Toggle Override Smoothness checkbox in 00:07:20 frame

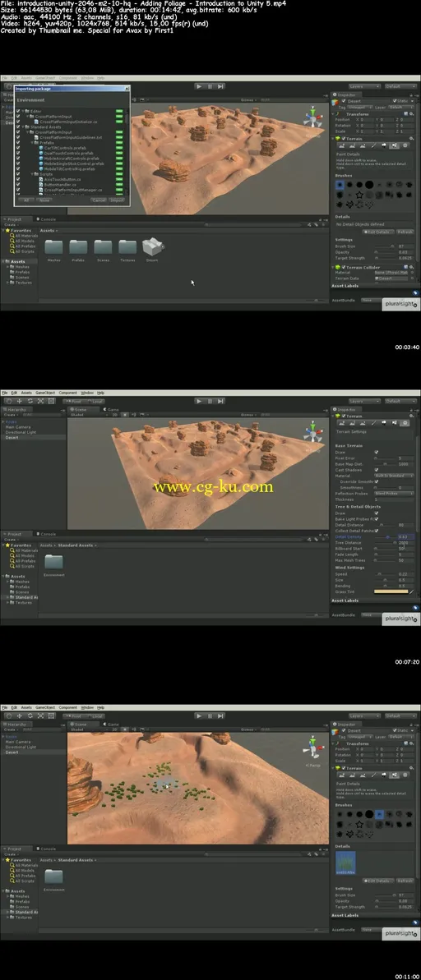376,482
